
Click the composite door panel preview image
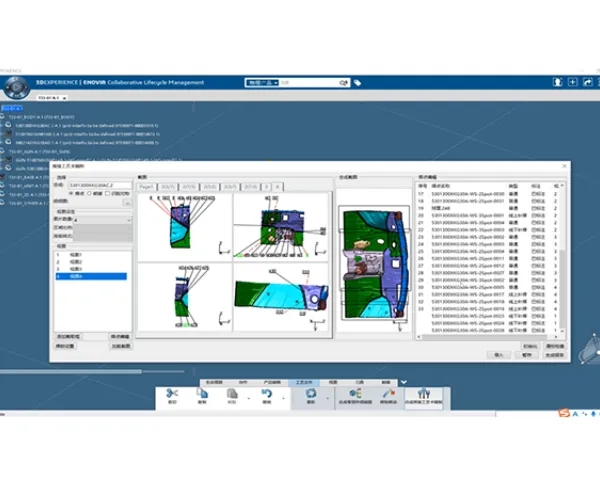pos(374,264)
